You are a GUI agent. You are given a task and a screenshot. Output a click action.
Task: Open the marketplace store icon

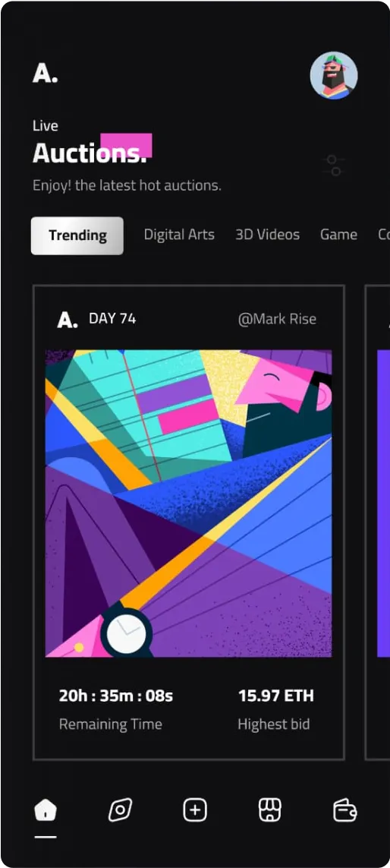pos(270,811)
